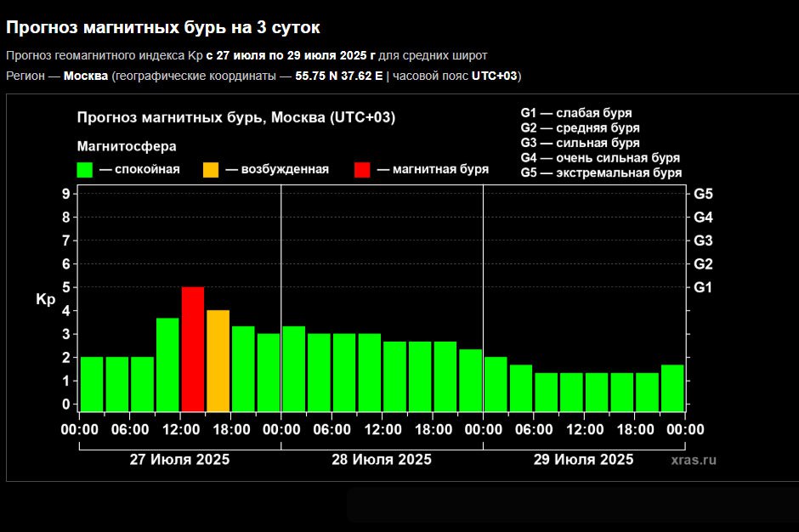This screenshot has width=799, height=532.
Task: Click '18:00' time label under 27 Июля
Action: click(x=231, y=429)
